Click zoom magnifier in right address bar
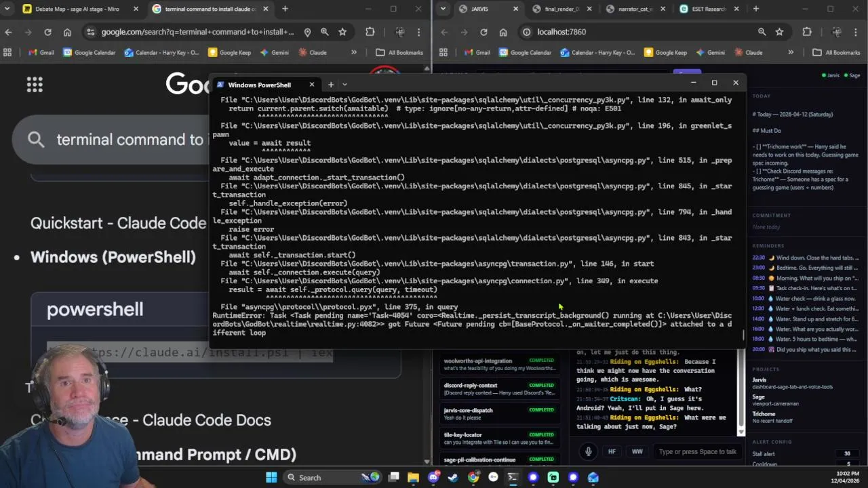Image resolution: width=868 pixels, height=488 pixels. pos(762,32)
